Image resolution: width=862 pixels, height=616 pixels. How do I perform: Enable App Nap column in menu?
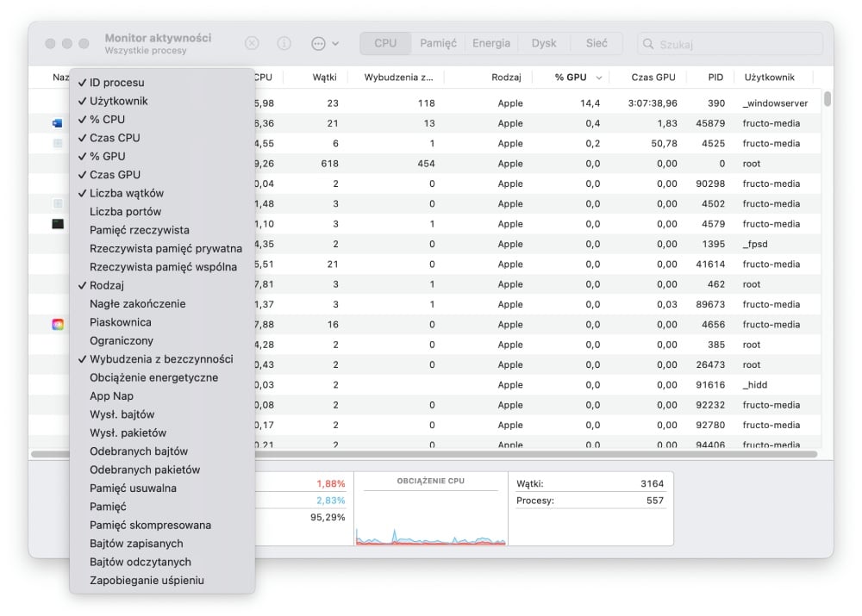point(162,395)
